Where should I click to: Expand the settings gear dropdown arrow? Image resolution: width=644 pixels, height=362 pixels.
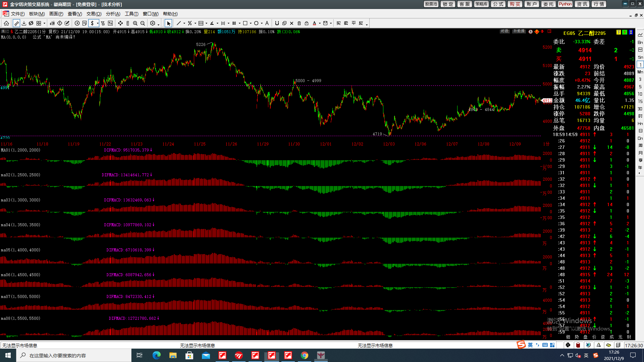(158, 24)
